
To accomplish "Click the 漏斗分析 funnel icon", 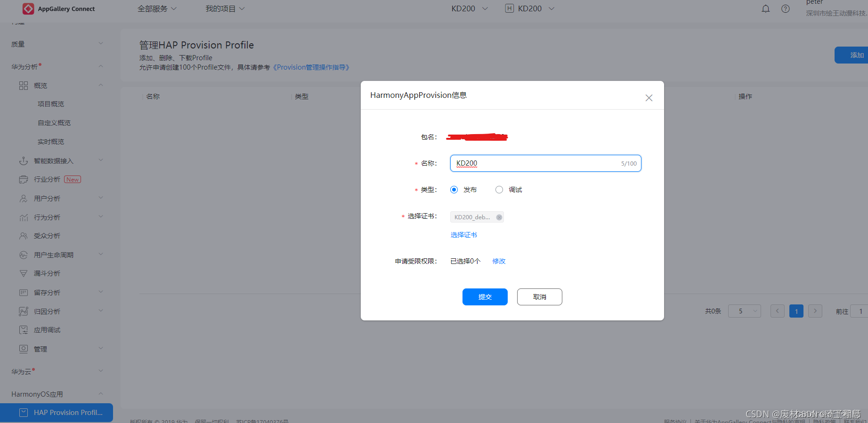I will 24,273.
